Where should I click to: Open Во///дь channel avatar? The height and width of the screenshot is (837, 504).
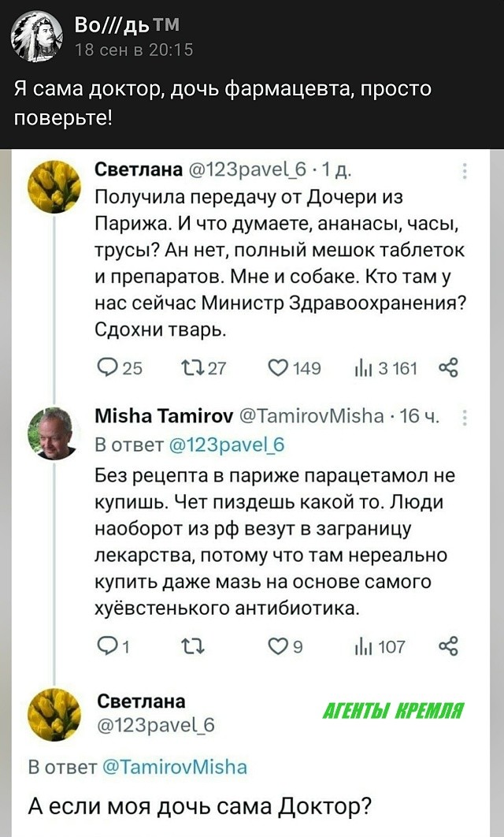point(37,37)
